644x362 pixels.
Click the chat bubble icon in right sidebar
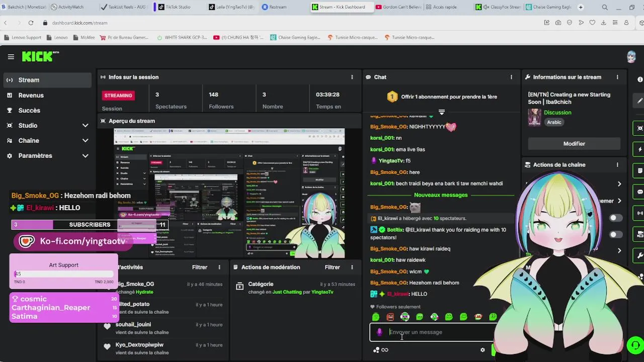tap(640, 192)
